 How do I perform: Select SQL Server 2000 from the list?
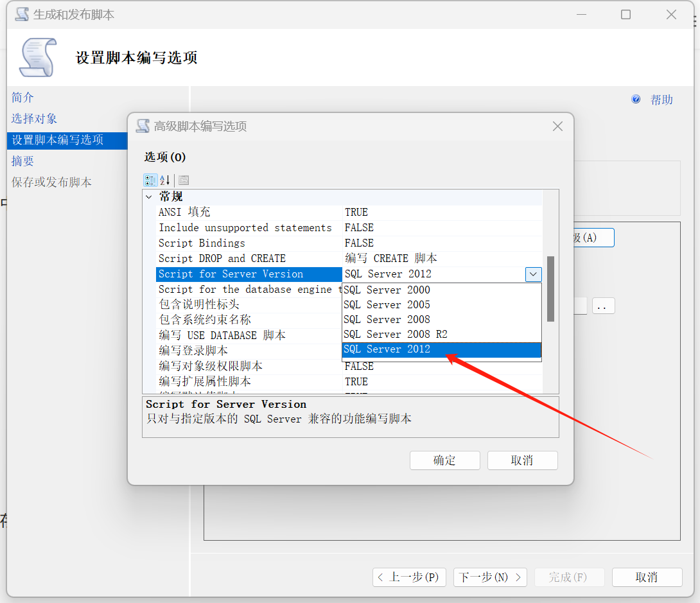click(x=442, y=290)
